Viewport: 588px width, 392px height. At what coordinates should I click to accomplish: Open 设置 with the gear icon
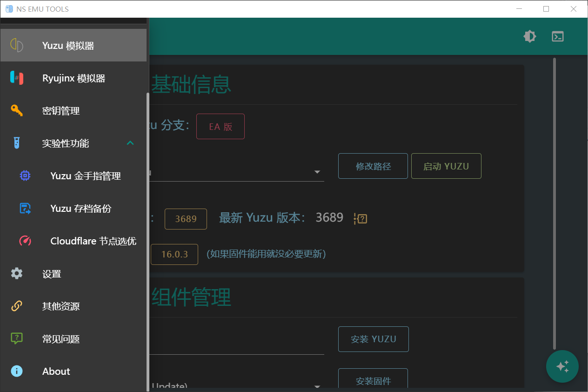click(x=17, y=273)
